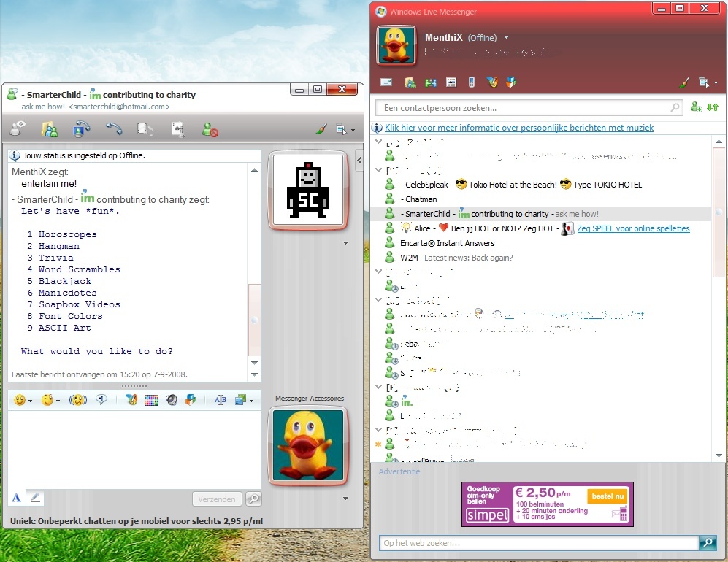The width and height of the screenshot is (728, 562).
Task: Switch to text mode with the A button
Action: [16, 499]
